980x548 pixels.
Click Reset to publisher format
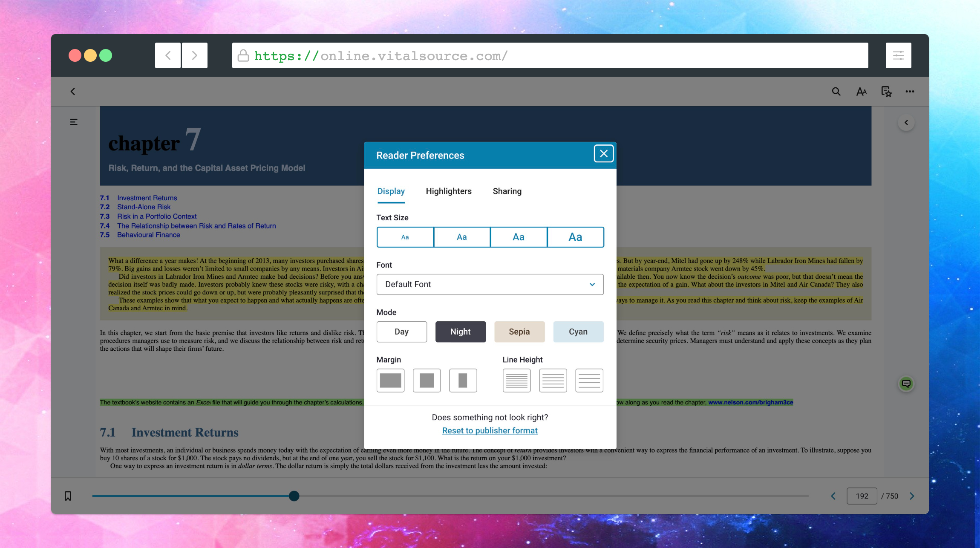(x=490, y=430)
